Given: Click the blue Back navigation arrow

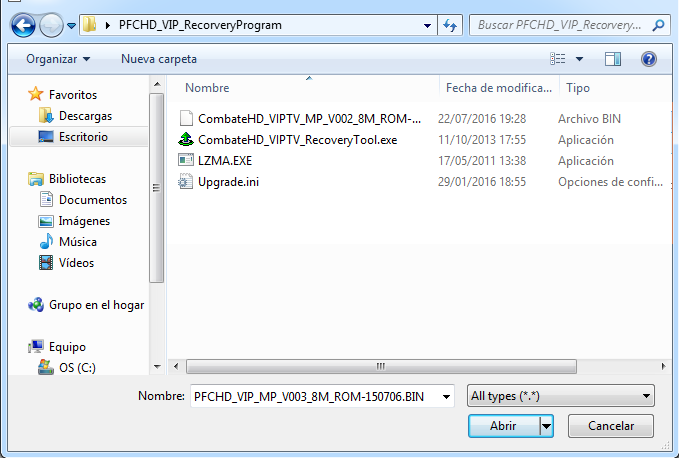Looking at the screenshot, I should [23, 26].
